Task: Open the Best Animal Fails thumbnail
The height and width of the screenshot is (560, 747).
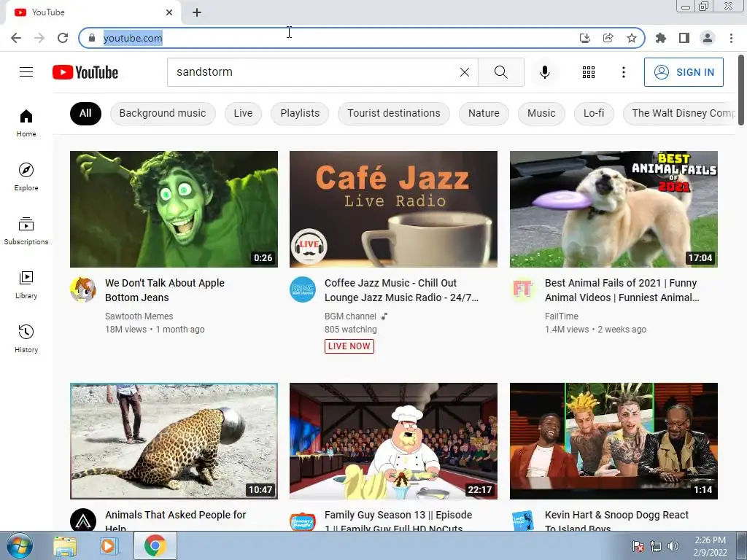Action: click(614, 209)
